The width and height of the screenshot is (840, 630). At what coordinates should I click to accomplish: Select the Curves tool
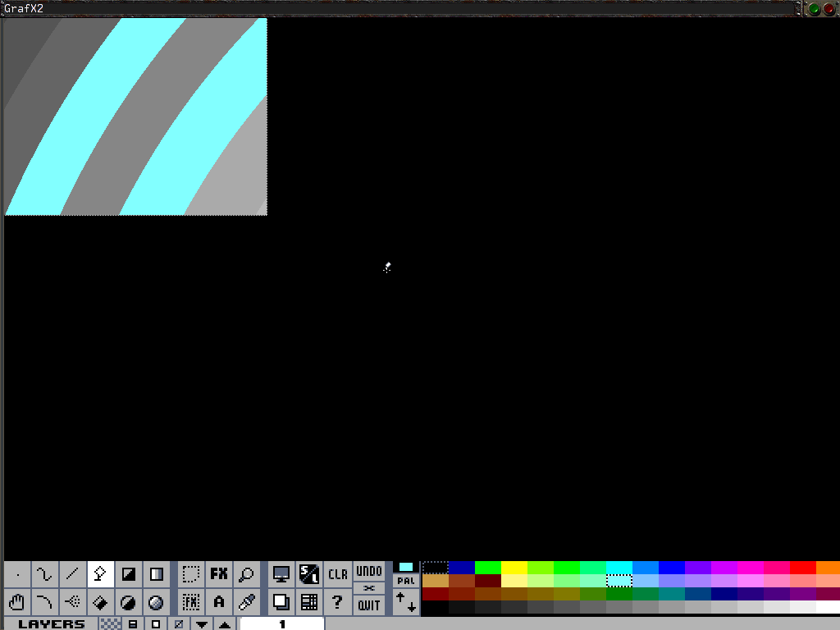[x=44, y=574]
